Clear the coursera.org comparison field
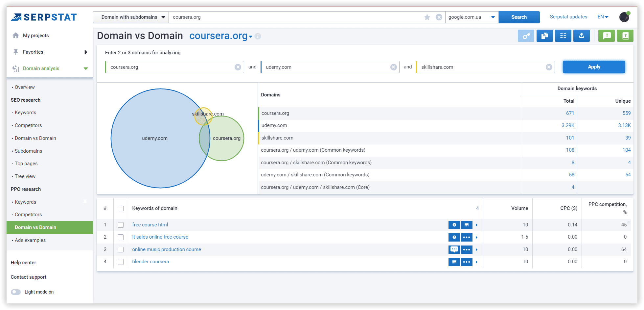 [238, 67]
